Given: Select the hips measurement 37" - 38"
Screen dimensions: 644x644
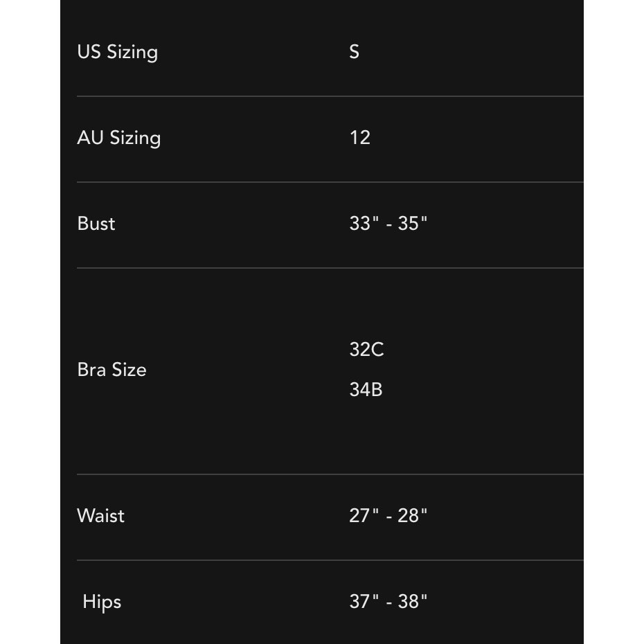Looking at the screenshot, I should point(388,601).
